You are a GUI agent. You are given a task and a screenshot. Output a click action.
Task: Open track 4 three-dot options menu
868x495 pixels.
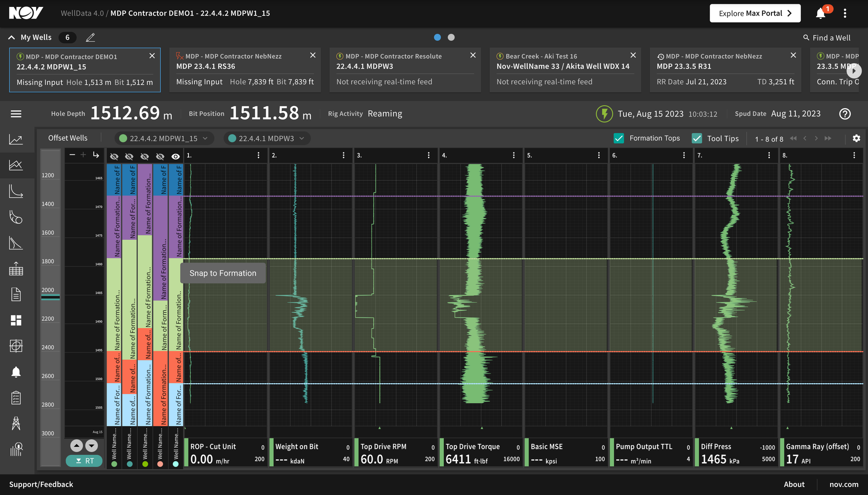pyautogui.click(x=514, y=155)
